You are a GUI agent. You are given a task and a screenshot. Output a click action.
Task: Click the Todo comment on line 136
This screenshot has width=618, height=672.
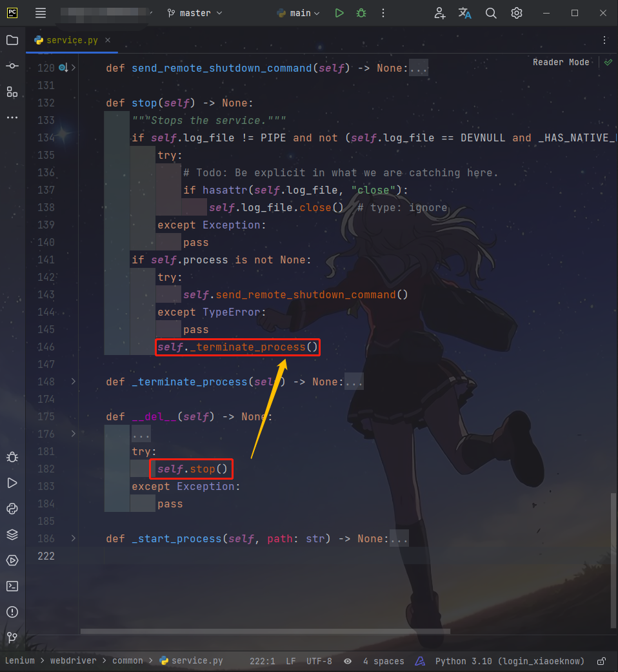coord(341,173)
